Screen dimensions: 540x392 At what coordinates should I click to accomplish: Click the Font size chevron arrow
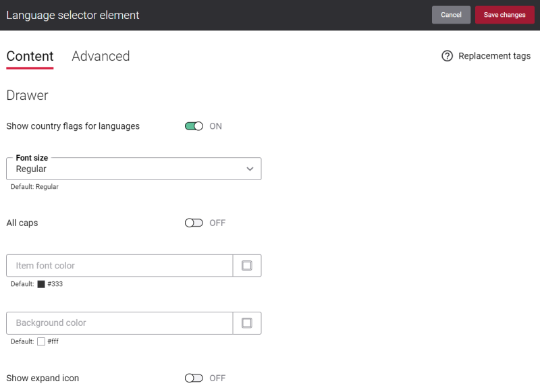[250, 169]
